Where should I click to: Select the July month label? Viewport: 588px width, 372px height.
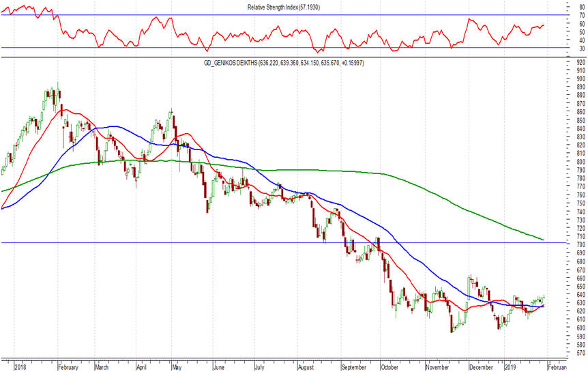pos(259,367)
